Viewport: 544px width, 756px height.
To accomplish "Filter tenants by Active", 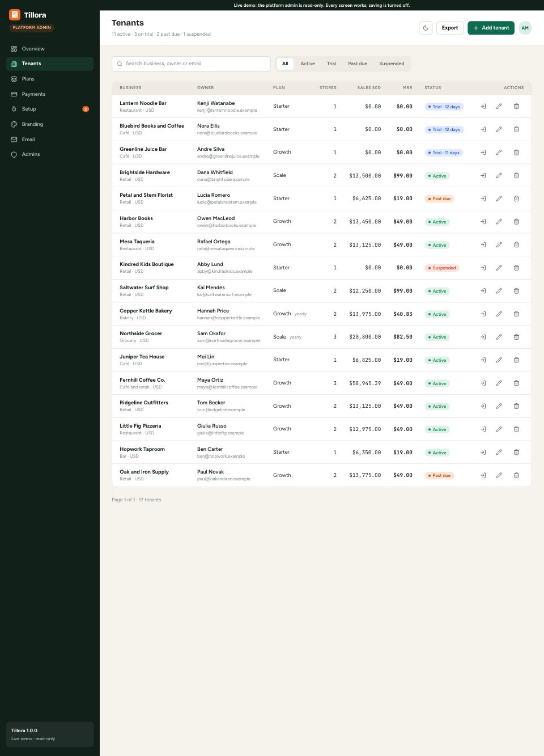I will (308, 64).
